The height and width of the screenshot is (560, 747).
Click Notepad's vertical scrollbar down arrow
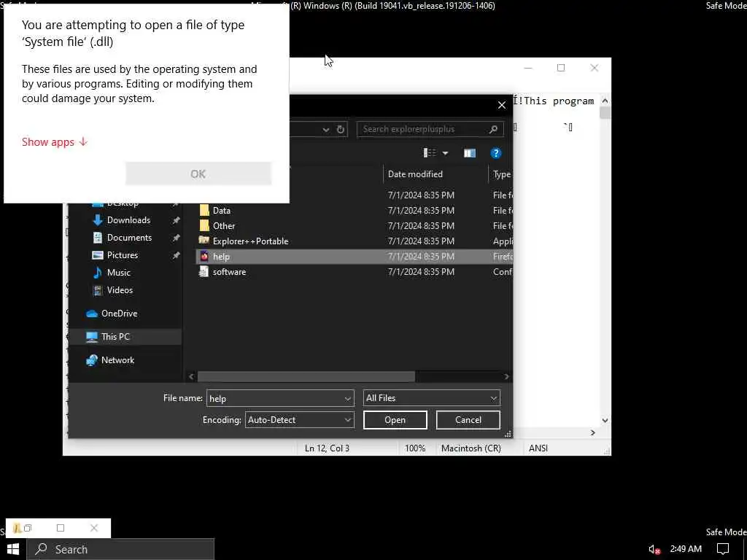pyautogui.click(x=605, y=421)
